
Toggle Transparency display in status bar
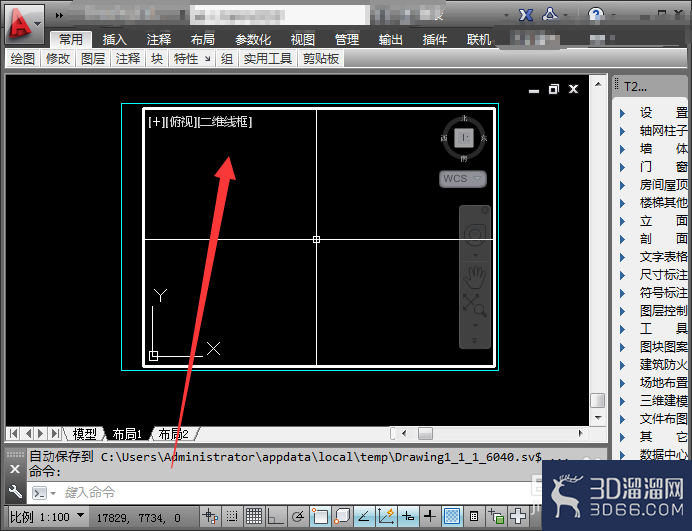pos(452,516)
